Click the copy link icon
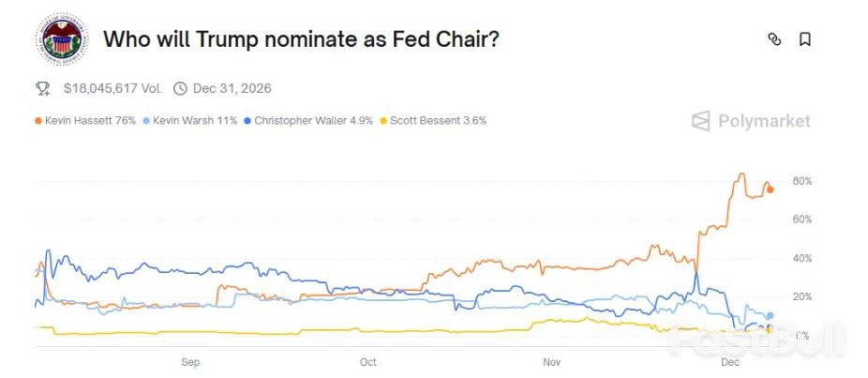The width and height of the screenshot is (868, 378). click(x=774, y=39)
